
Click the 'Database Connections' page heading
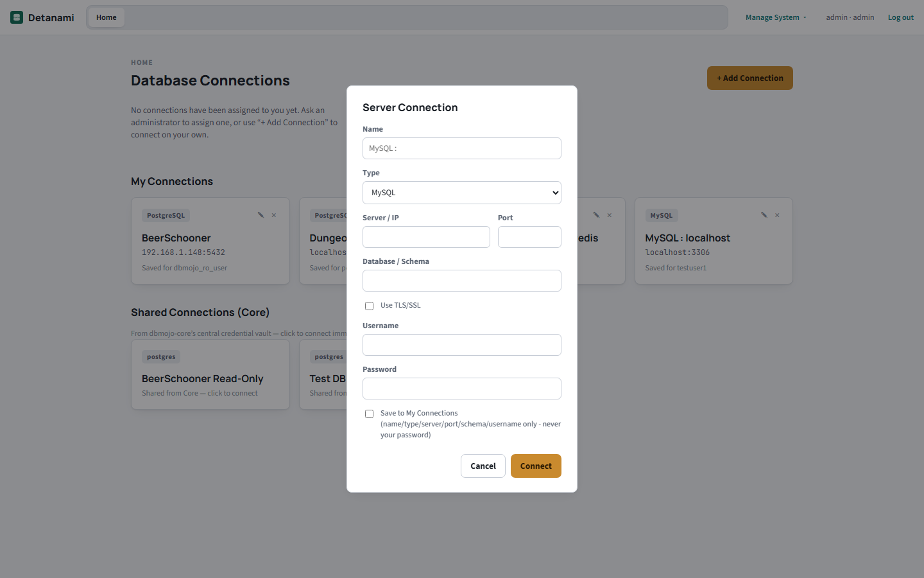click(210, 80)
